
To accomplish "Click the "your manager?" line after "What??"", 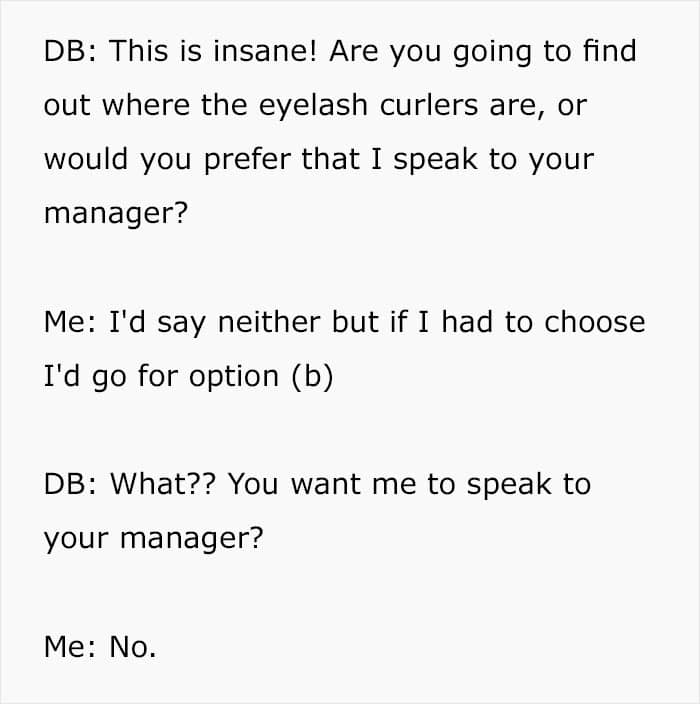I will [153, 538].
